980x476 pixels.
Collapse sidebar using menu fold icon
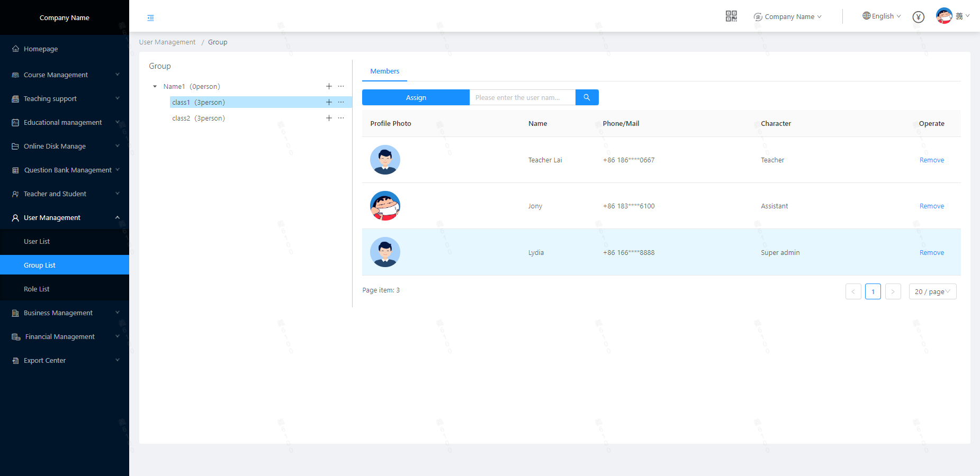pos(151,18)
